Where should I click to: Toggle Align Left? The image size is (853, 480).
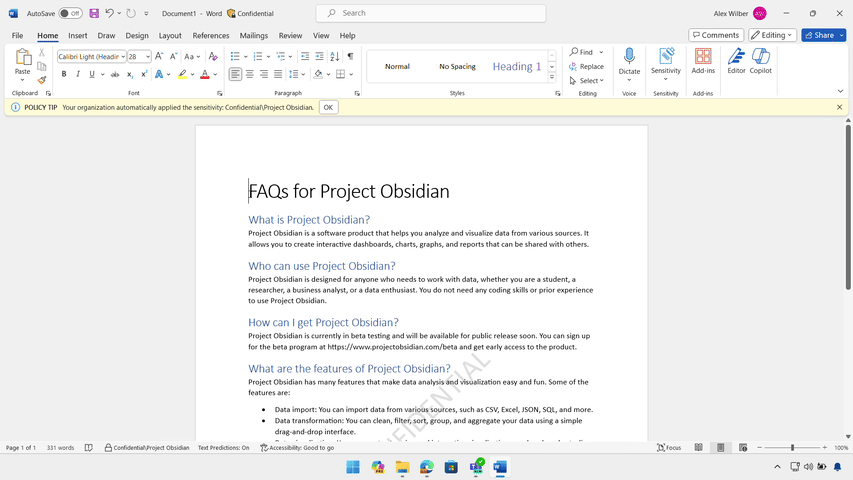tap(235, 74)
